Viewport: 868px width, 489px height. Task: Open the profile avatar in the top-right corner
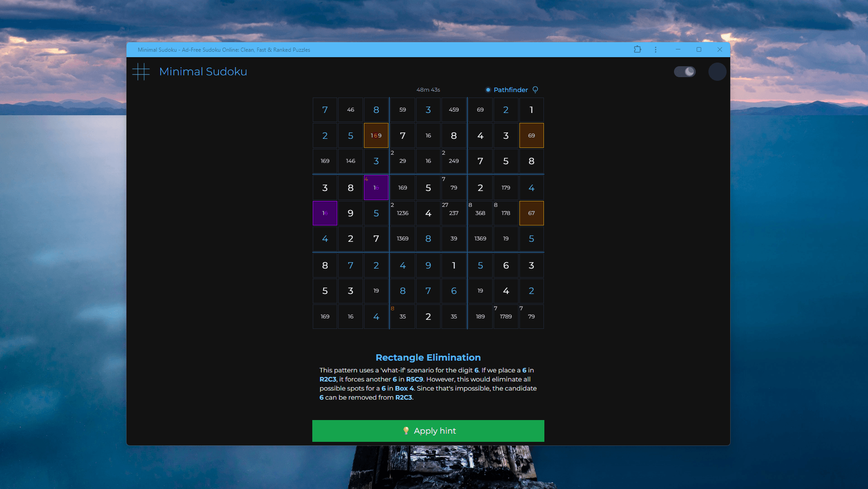click(718, 72)
